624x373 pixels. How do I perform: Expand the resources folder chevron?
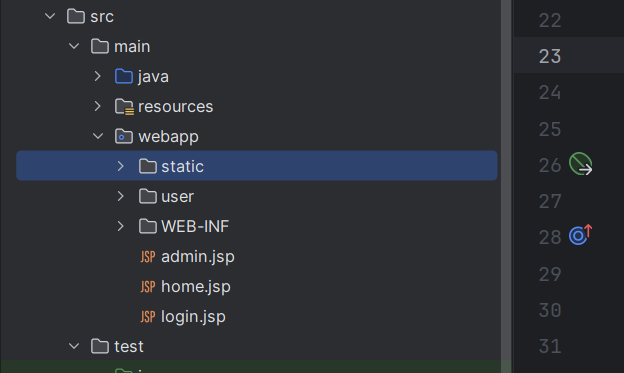[98, 106]
